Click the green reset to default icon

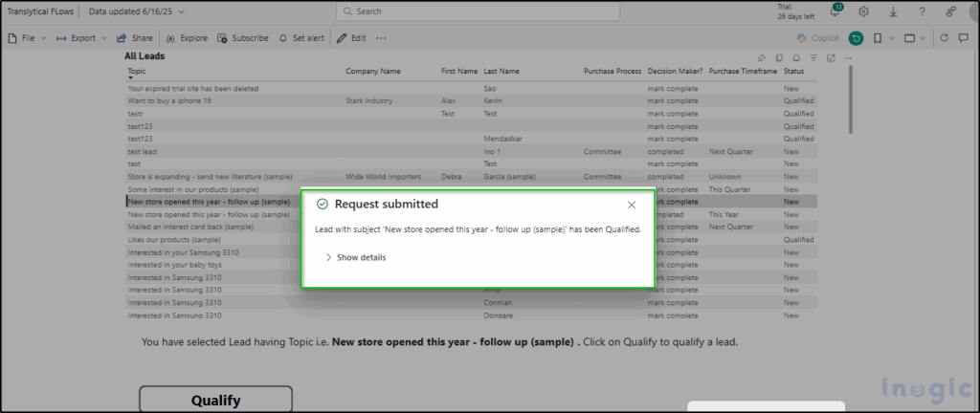856,38
